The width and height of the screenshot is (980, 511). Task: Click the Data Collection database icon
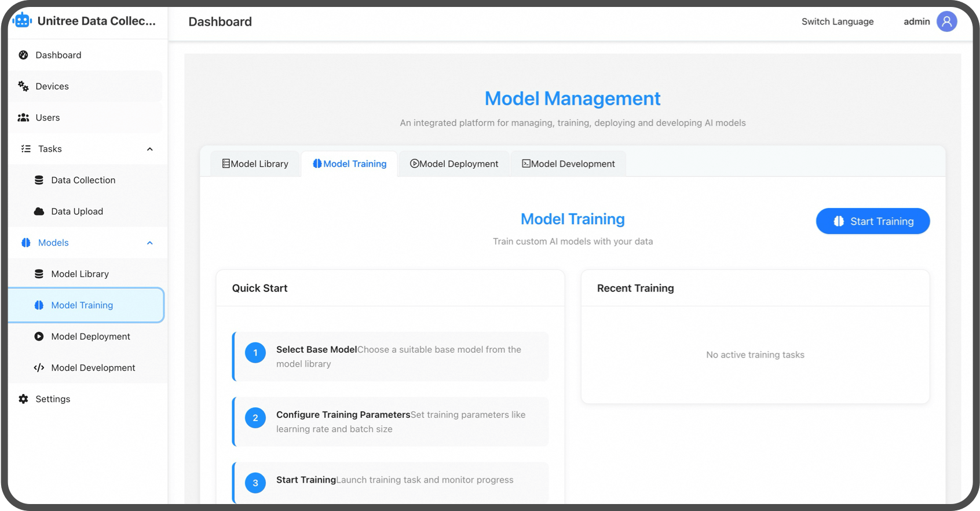point(39,180)
